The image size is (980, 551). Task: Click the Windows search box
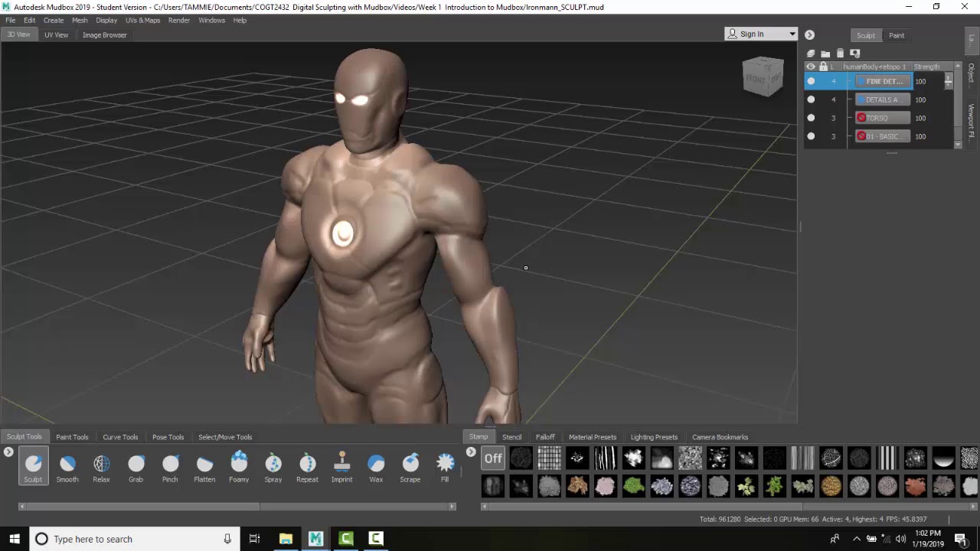tap(133, 539)
